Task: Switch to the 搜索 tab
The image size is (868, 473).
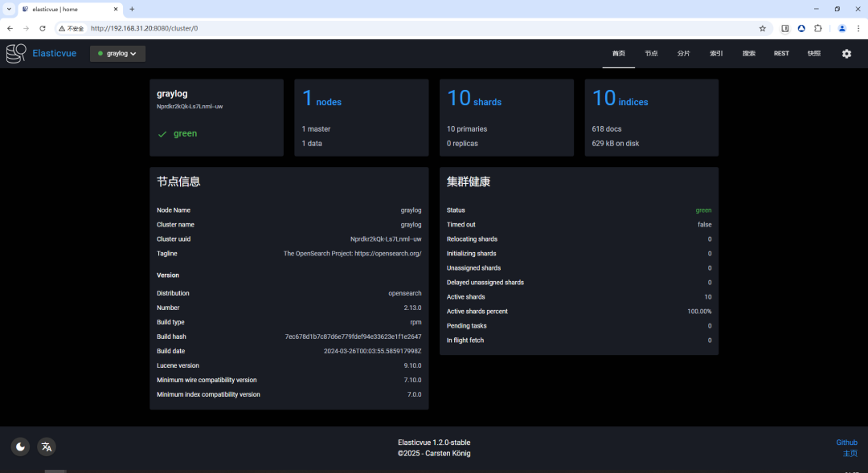Action: click(x=749, y=54)
